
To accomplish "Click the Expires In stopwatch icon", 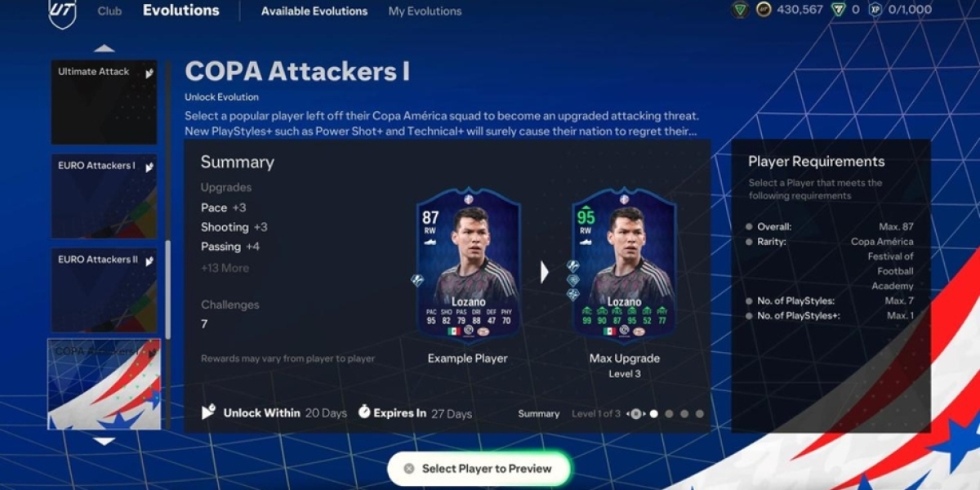I will coord(364,412).
